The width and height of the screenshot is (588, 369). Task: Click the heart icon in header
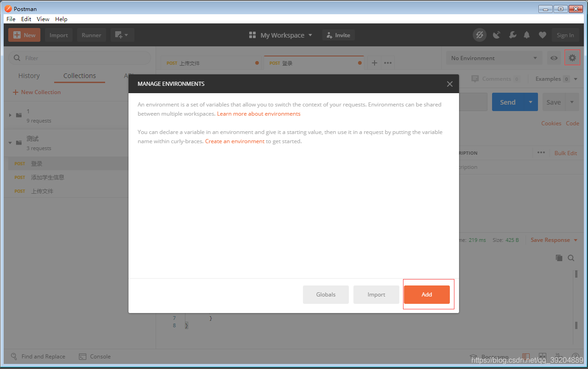pos(543,35)
